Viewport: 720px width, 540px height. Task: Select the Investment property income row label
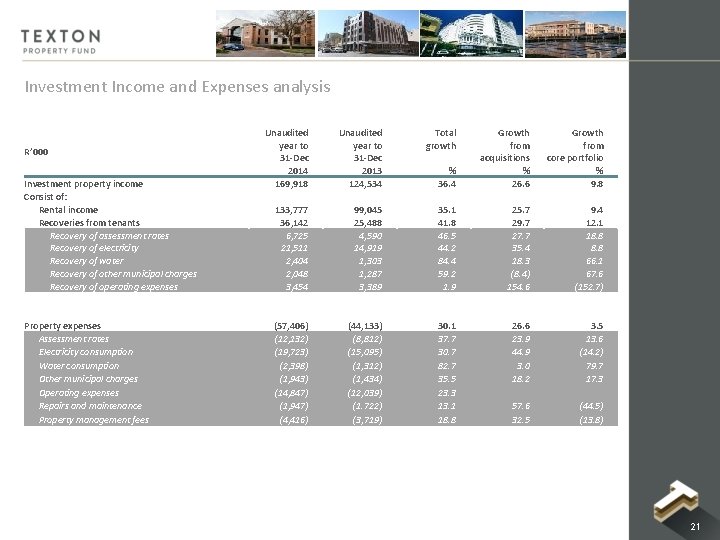click(84, 184)
